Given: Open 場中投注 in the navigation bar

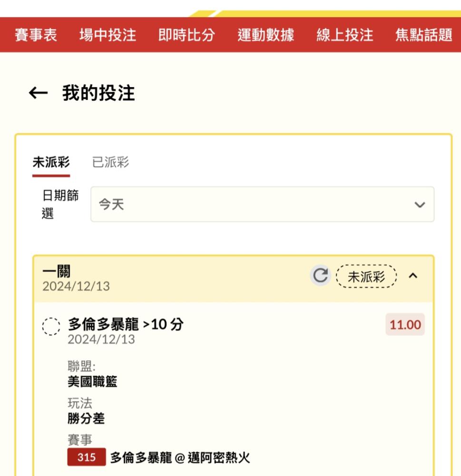Looking at the screenshot, I should tap(108, 35).
